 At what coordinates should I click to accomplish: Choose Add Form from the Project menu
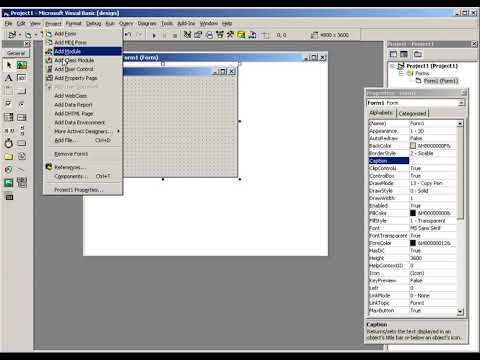(83, 34)
